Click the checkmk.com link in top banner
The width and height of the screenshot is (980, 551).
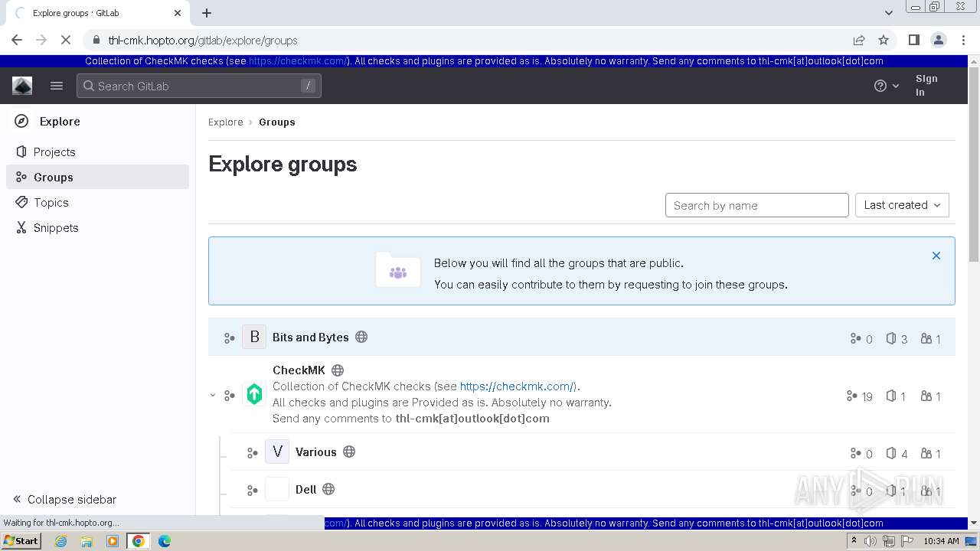[298, 61]
